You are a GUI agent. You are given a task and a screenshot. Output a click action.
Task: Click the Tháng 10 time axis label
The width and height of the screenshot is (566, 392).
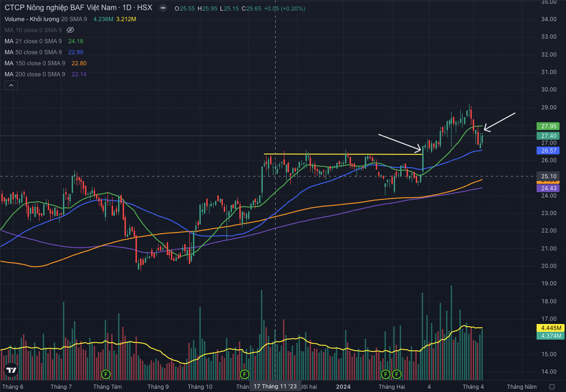pyautogui.click(x=200, y=387)
